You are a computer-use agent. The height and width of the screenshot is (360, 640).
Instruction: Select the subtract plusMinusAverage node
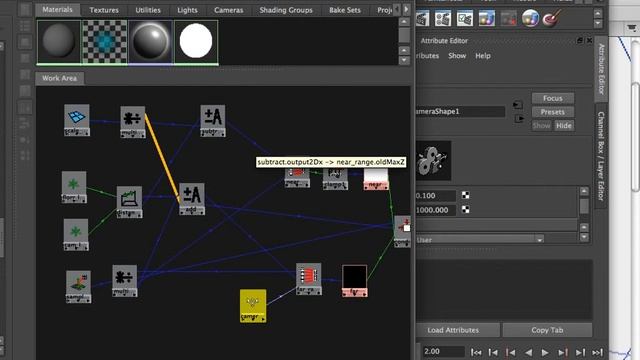tap(213, 120)
